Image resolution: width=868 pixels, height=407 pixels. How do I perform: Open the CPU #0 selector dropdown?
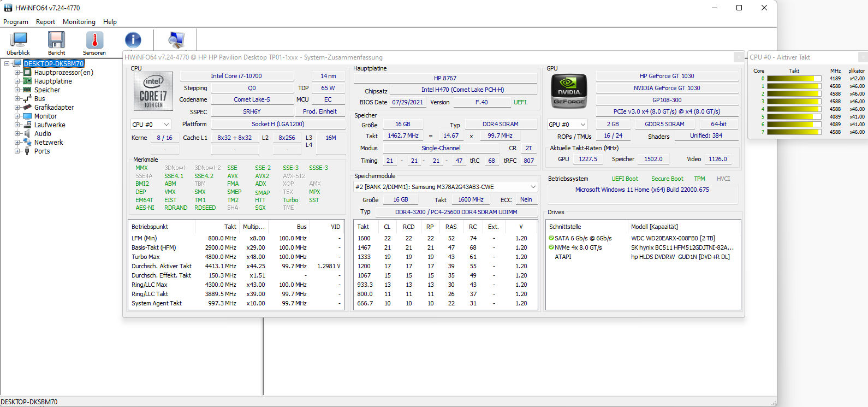(x=151, y=125)
